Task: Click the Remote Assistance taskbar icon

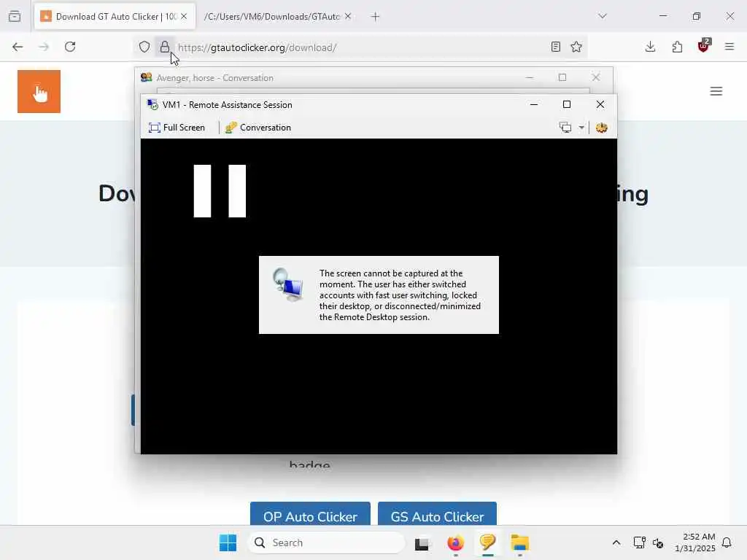Action: (487, 542)
